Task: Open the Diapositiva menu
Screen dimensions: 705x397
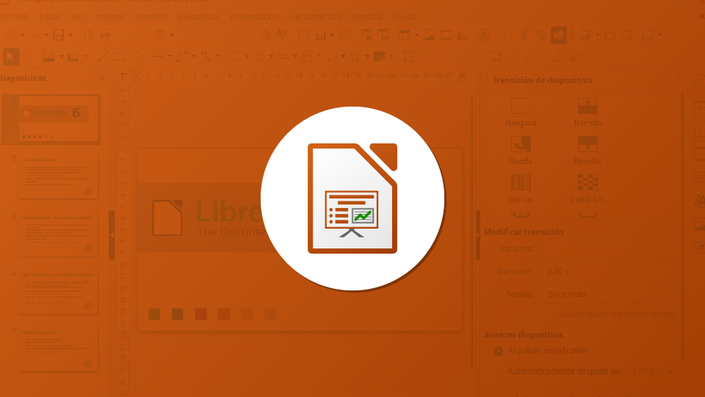Action: click(x=198, y=17)
